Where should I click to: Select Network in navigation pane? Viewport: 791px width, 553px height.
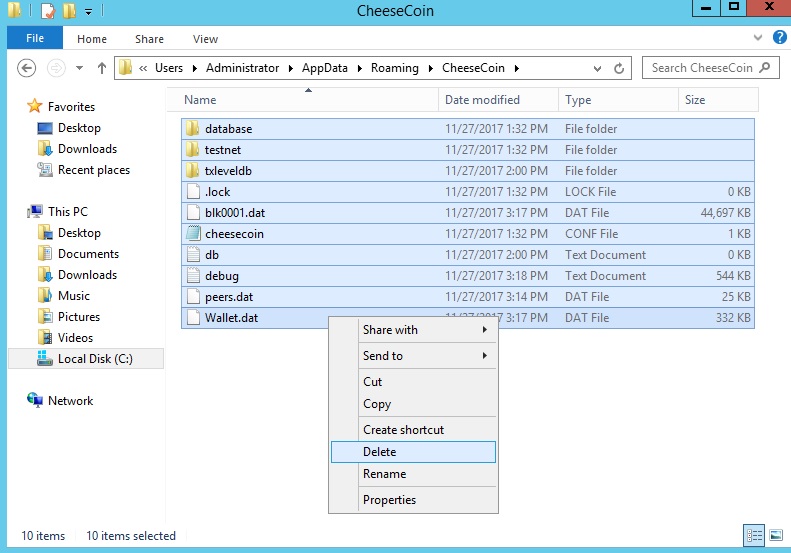click(x=70, y=401)
